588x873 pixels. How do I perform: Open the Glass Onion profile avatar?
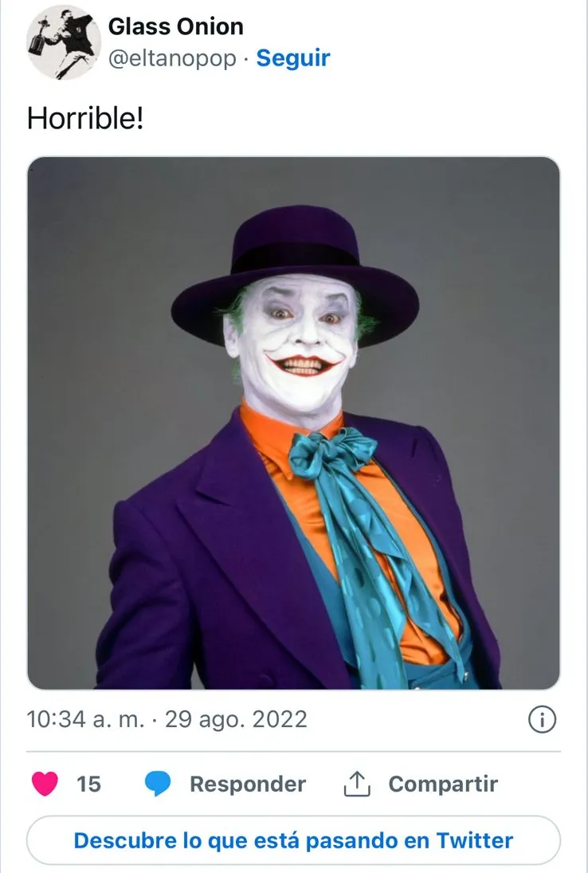point(58,42)
